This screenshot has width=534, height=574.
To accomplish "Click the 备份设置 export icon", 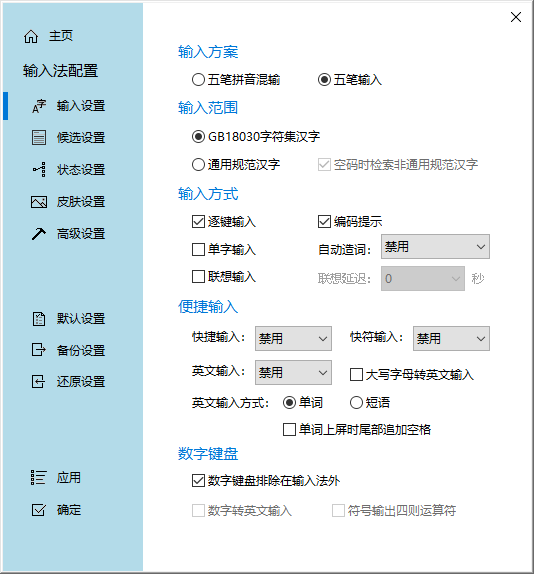I will click(38, 350).
